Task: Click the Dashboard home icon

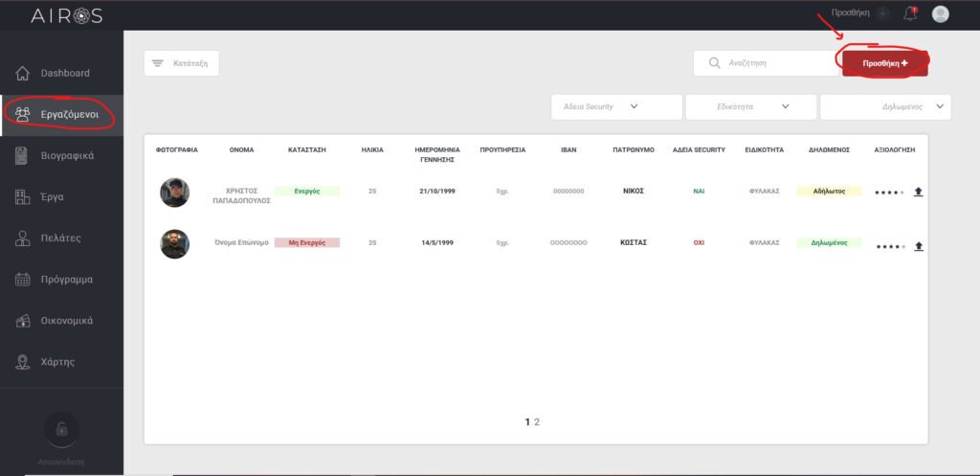Action: point(23,73)
